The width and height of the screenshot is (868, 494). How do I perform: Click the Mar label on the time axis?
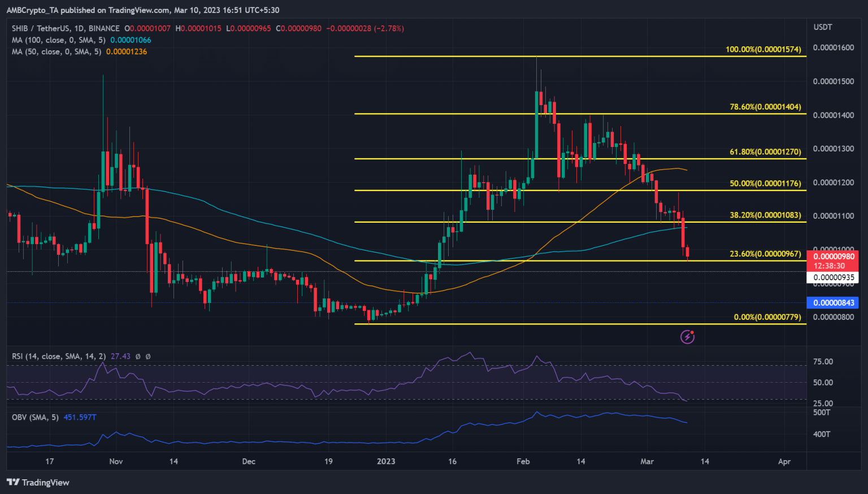[x=647, y=461]
